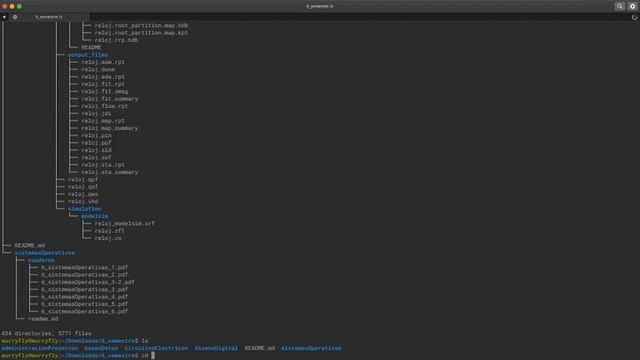Click reloj.sof file entry
The image size is (640, 360).
(96, 158)
